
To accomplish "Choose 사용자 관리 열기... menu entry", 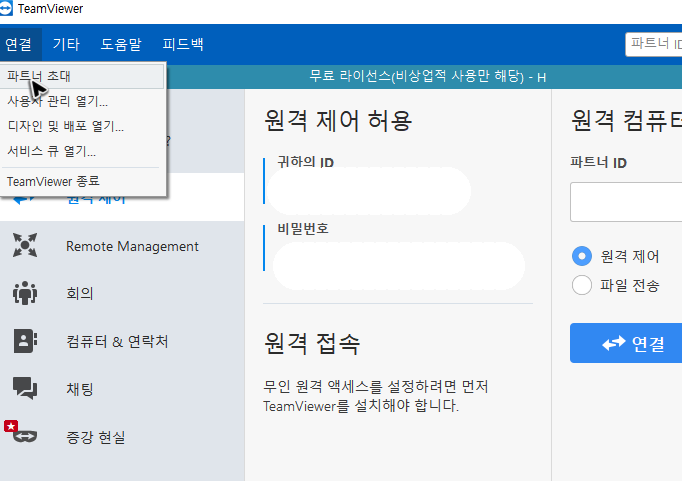I will 82,101.
